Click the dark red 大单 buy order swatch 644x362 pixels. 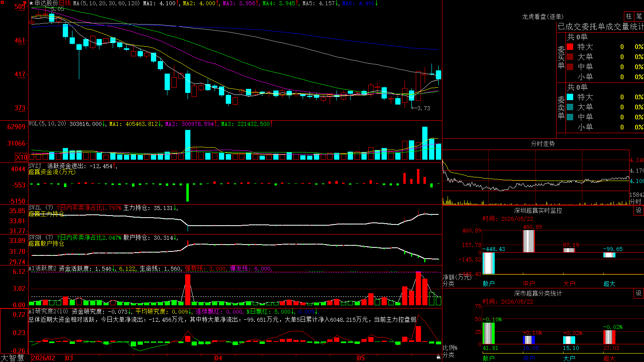coord(570,57)
